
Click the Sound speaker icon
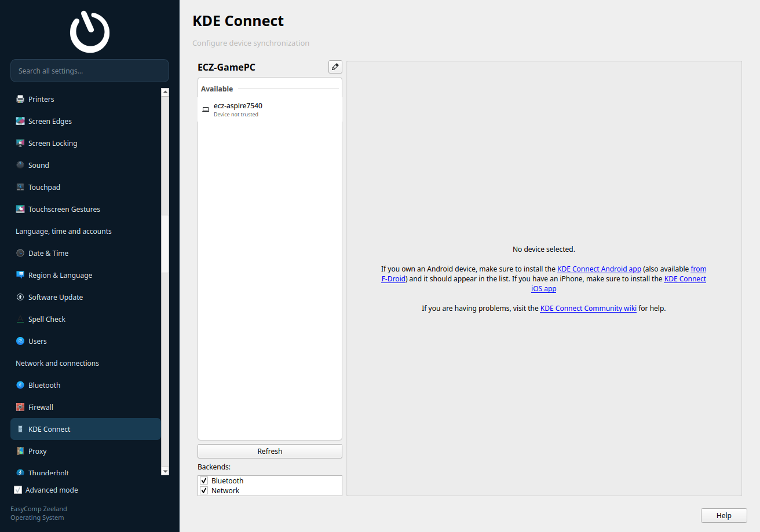click(x=20, y=165)
